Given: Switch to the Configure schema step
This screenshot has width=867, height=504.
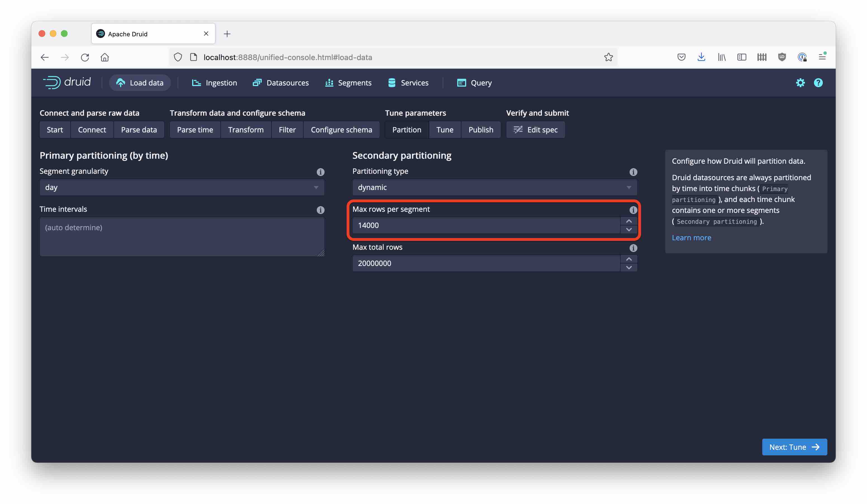Looking at the screenshot, I should [342, 130].
